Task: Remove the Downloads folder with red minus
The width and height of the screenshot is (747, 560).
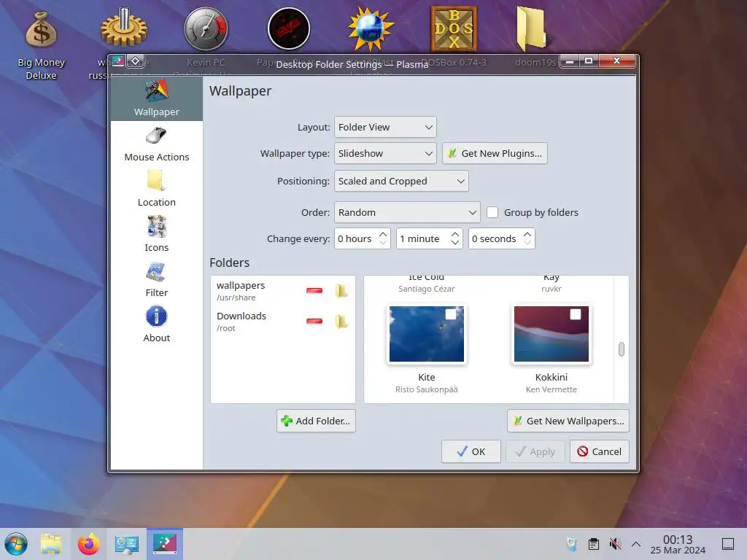Action: [x=314, y=322]
